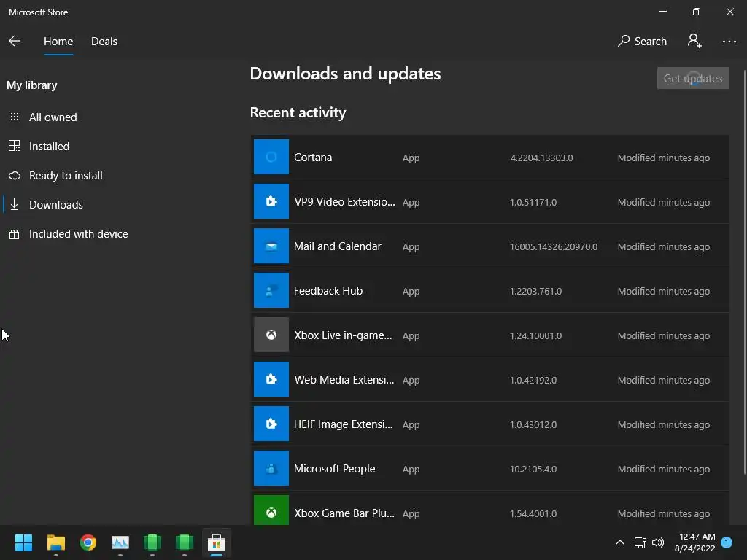Open Web Media Extensi... entry name
747x560 pixels.
pyautogui.click(x=344, y=379)
